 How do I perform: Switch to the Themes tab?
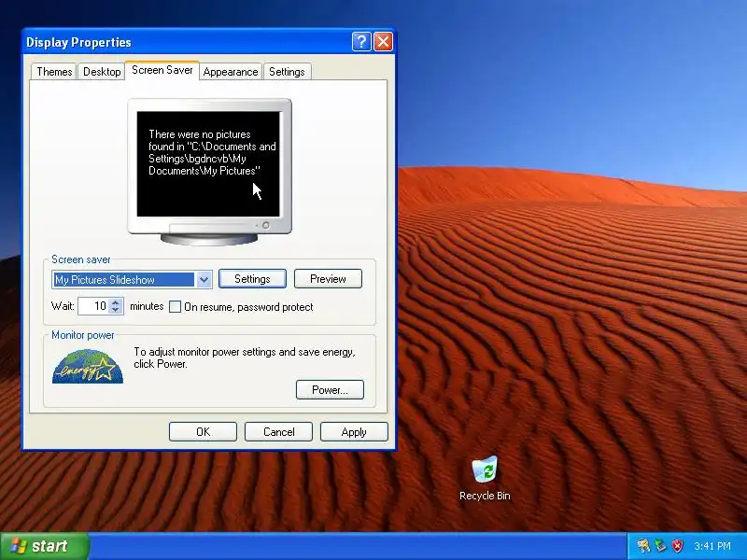click(x=54, y=72)
